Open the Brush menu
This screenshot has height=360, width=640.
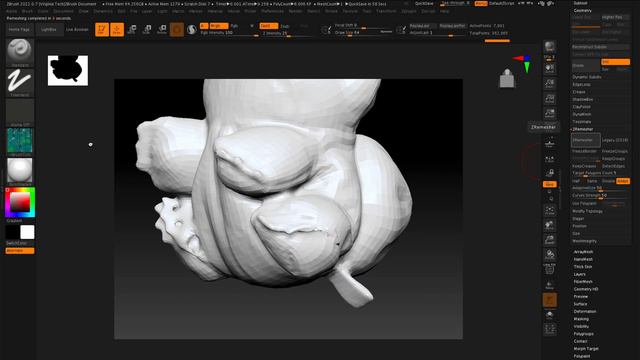click(x=27, y=11)
